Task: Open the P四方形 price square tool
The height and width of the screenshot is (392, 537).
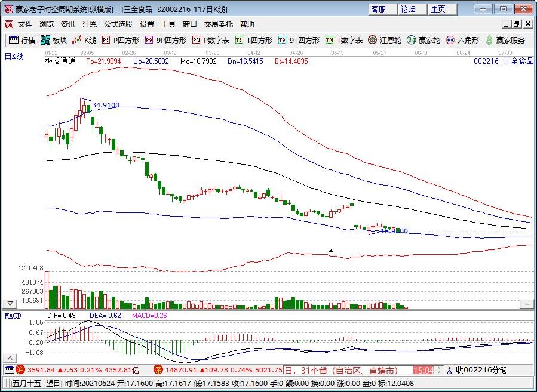Action: [x=121, y=41]
